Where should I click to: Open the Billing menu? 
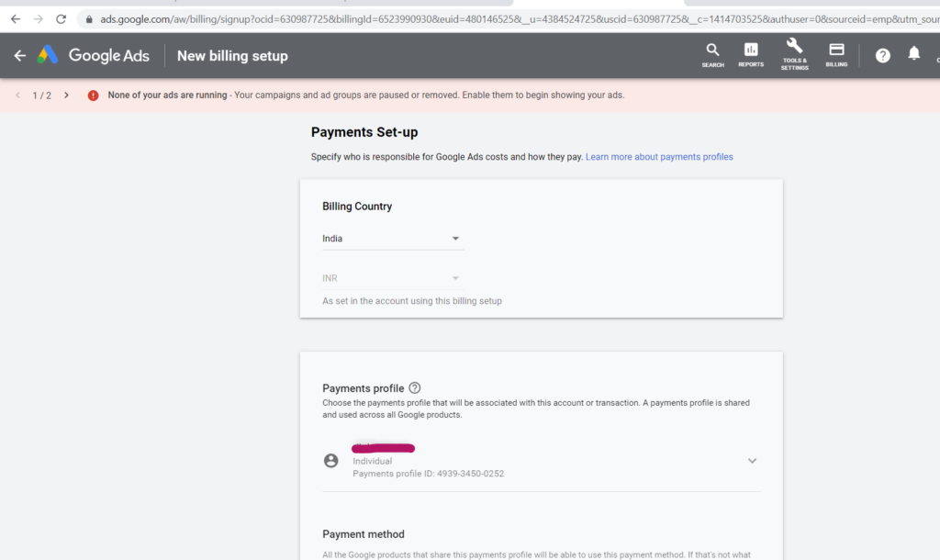836,55
